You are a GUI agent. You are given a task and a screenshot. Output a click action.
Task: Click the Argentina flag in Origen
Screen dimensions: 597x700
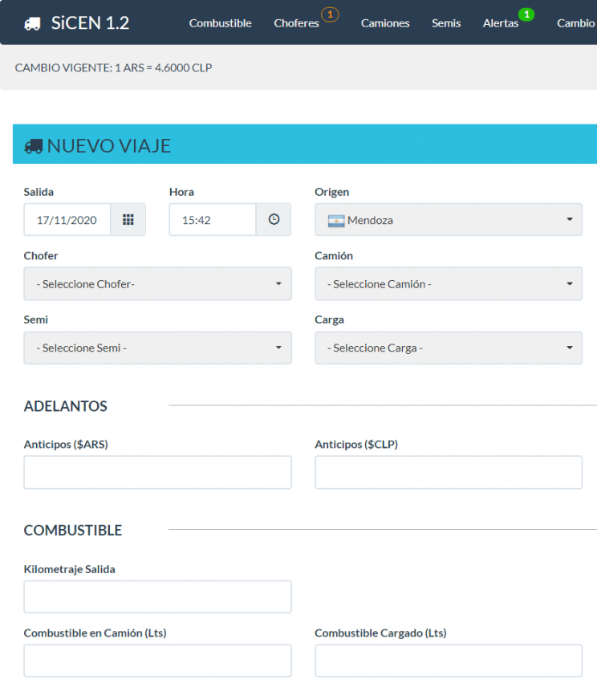336,221
